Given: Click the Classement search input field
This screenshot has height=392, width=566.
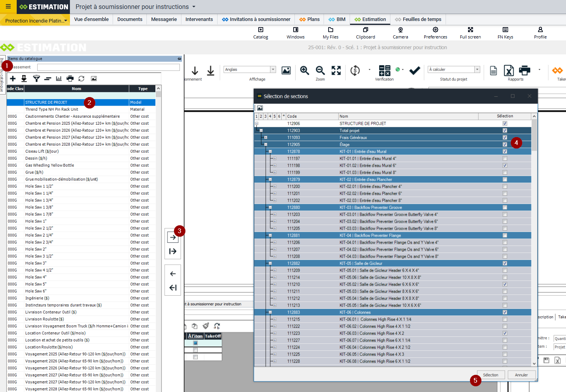Looking at the screenshot, I should [108, 67].
